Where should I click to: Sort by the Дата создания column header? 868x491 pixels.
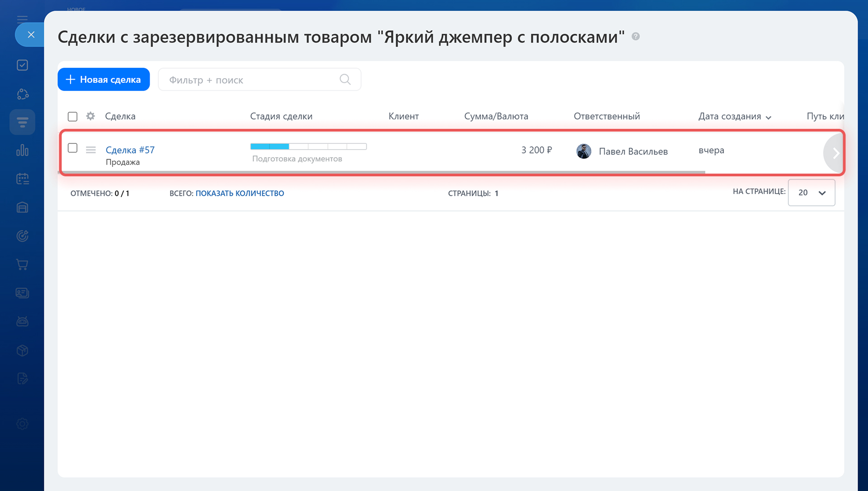coord(730,116)
